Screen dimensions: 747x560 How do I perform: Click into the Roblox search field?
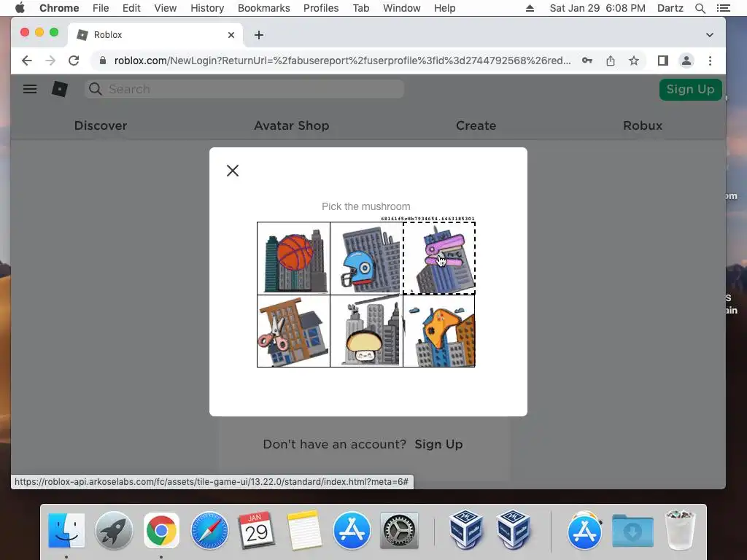pos(244,89)
